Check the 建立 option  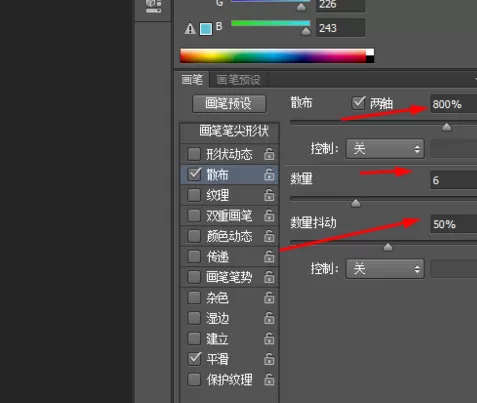(x=194, y=339)
